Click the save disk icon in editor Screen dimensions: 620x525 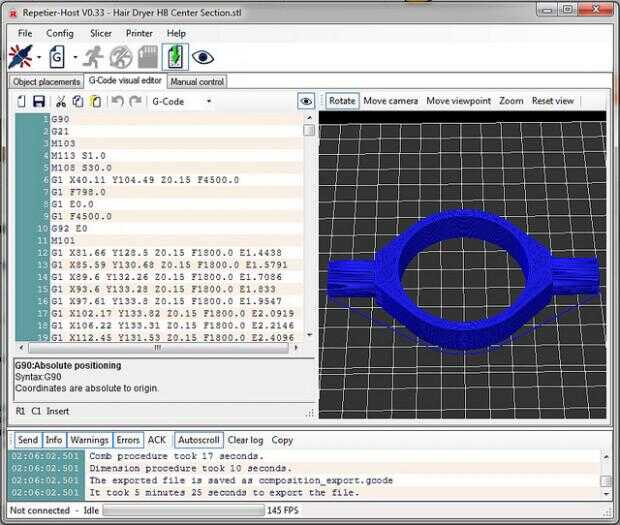pyautogui.click(x=38, y=101)
